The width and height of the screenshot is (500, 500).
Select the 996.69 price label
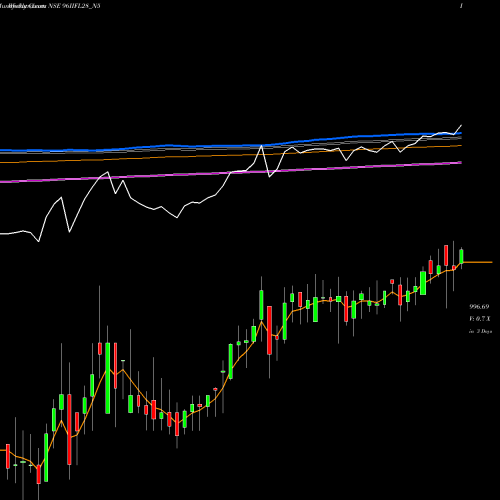pos(479,307)
